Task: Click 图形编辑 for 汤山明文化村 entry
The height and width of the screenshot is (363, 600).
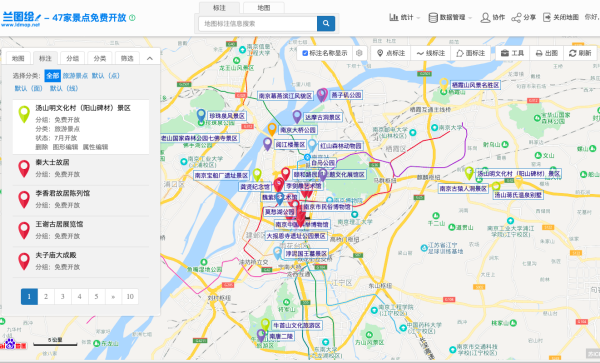Action: 65,147
